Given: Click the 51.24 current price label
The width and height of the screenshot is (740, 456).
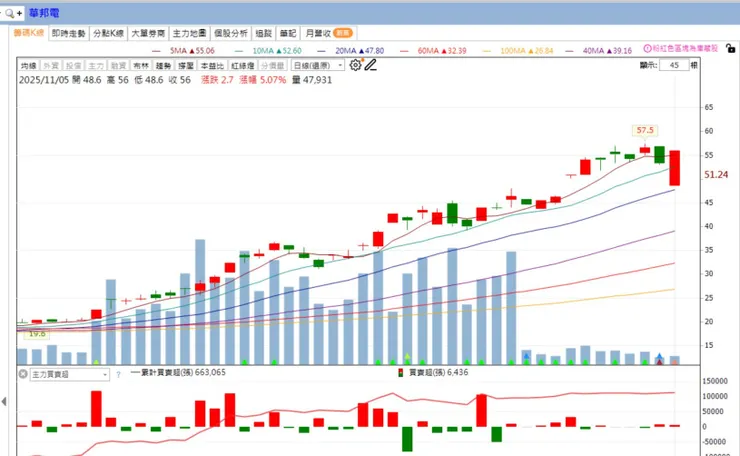Looking at the screenshot, I should coord(716,175).
